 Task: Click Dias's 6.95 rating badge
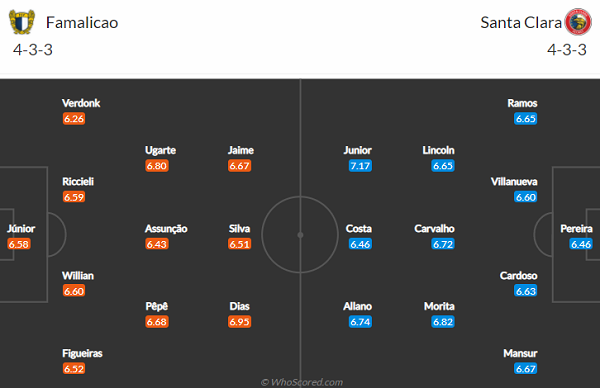click(x=240, y=322)
